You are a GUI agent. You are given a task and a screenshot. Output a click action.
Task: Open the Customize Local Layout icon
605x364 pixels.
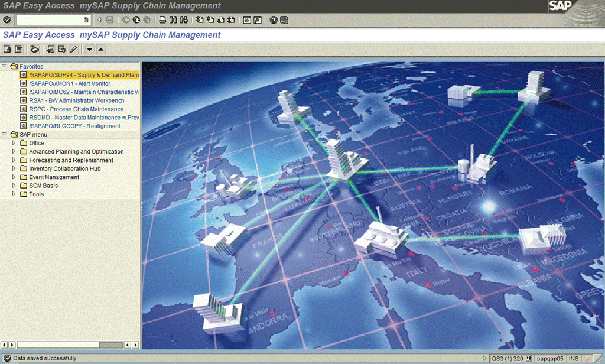[x=284, y=19]
